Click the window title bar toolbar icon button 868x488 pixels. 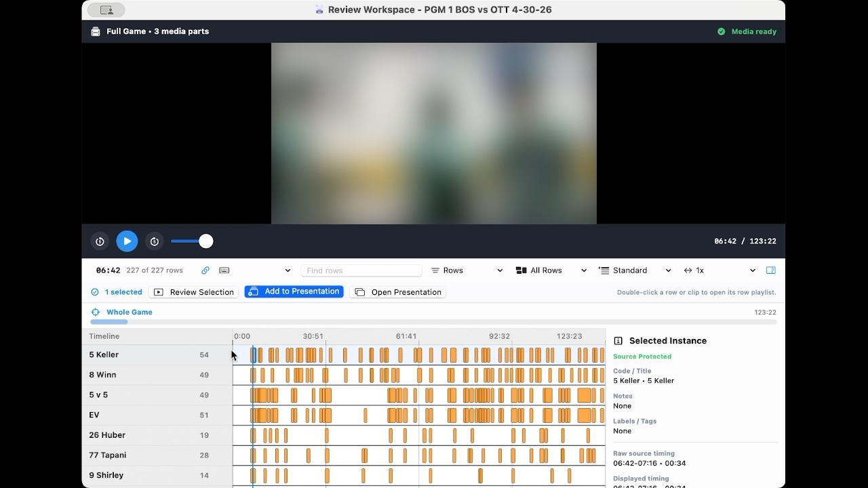point(106,10)
